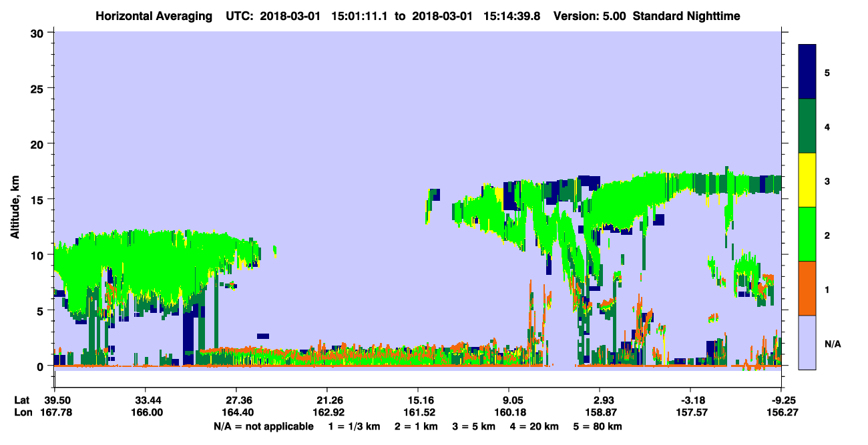Click the lavender N/A legend swatch
Viewport: 868px width, 445px height.
tap(807, 342)
